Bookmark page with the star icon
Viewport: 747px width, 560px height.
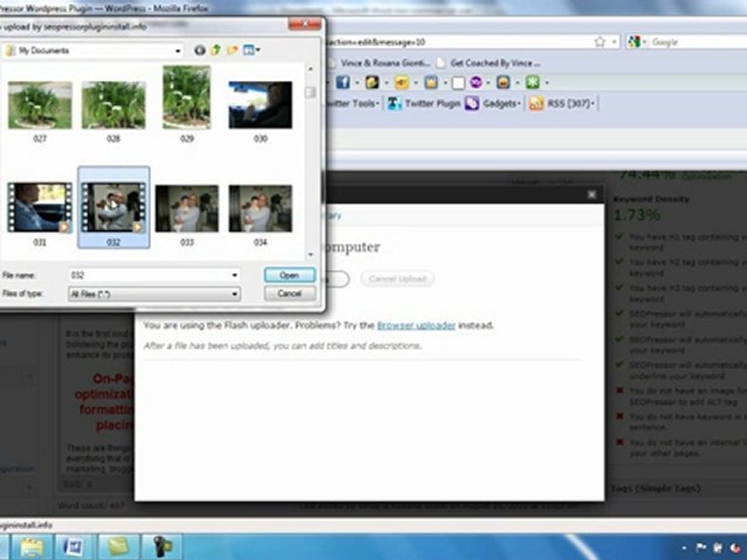tap(600, 42)
